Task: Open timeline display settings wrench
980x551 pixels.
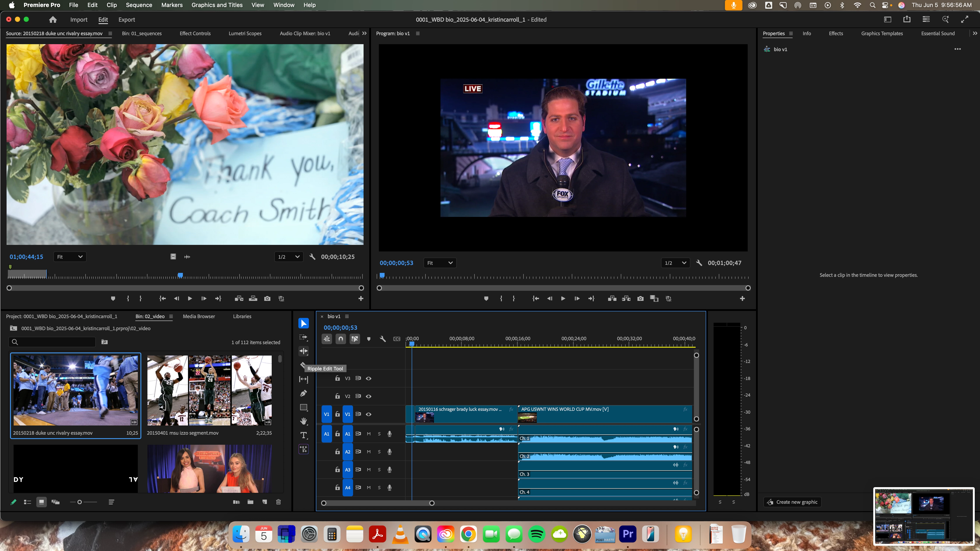Action: (x=383, y=339)
